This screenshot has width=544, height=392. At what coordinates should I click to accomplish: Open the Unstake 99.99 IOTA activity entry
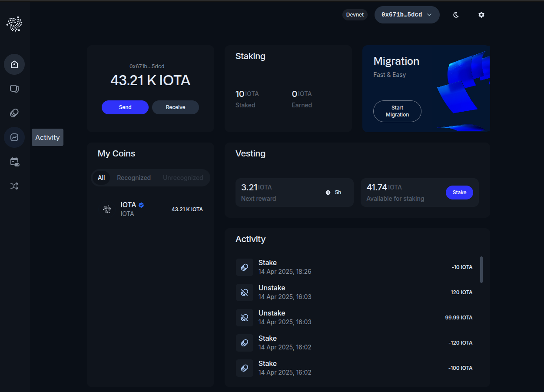coord(354,317)
